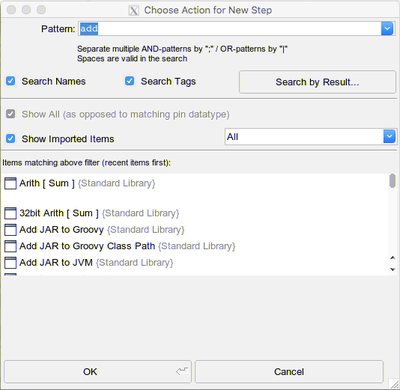Image resolution: width=400 pixels, height=390 pixels.
Task: Toggle the Search Names checkbox
Action: tap(11, 81)
